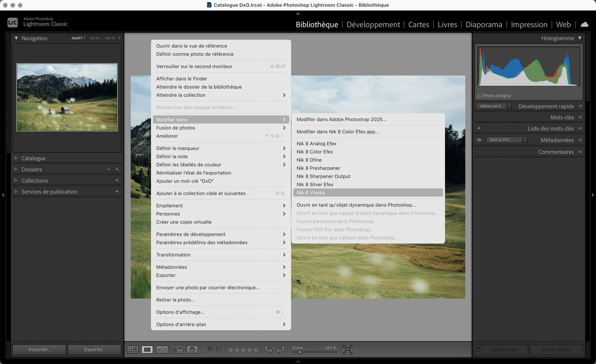Open Compare view (X|Y) icon

coord(162,349)
